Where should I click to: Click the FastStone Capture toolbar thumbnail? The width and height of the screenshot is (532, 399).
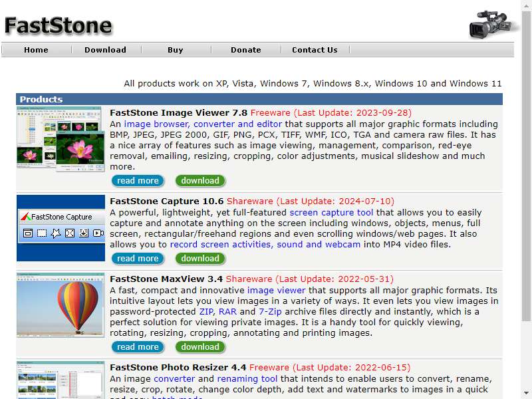pyautogui.click(x=61, y=228)
